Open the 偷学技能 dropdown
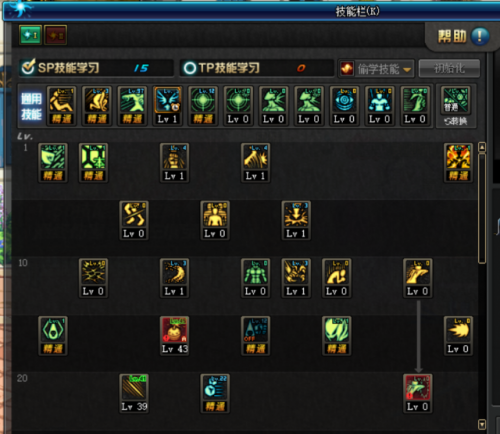Viewport: 500px width, 434px height. [x=376, y=69]
